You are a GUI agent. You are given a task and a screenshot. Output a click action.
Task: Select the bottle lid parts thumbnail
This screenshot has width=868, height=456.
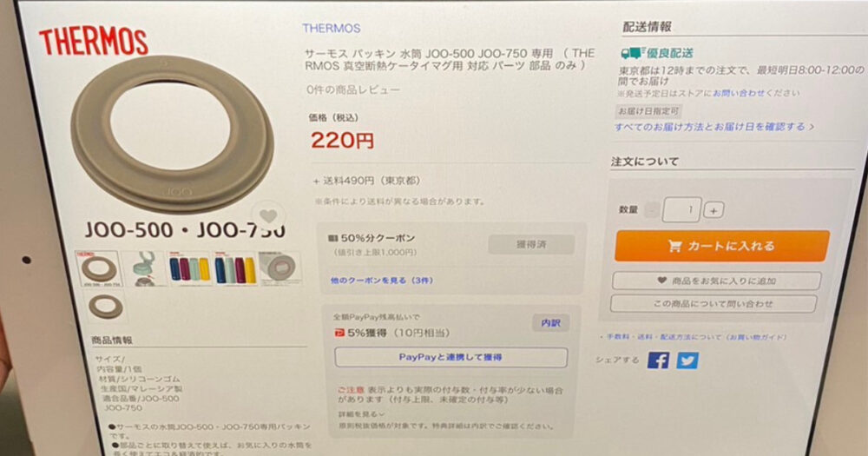[144, 268]
